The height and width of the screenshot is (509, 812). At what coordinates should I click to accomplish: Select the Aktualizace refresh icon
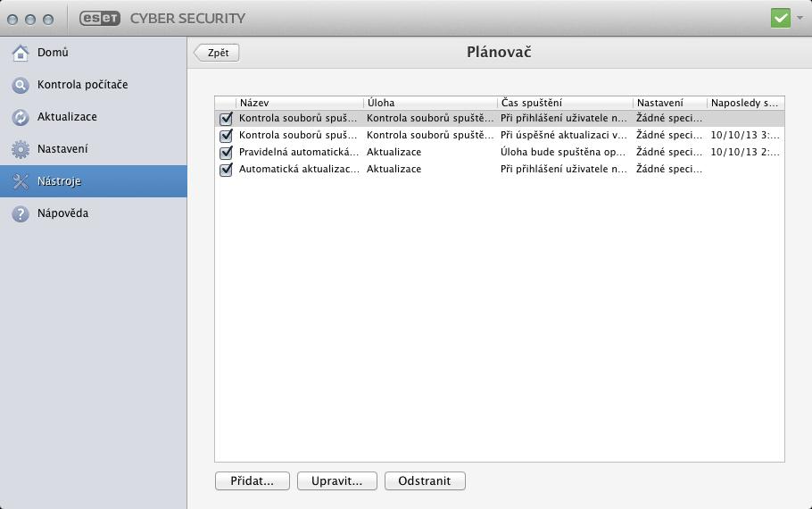point(21,117)
